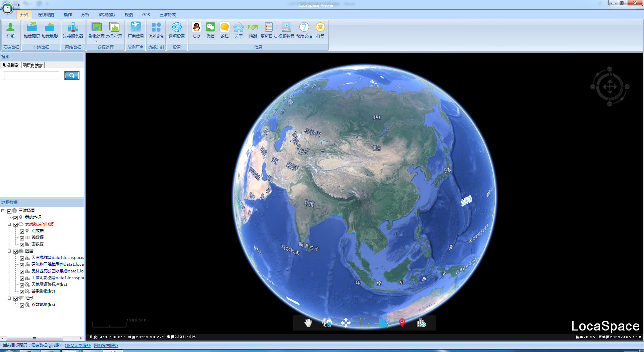Image resolution: width=644 pixels, height=352 pixels.
Task: Select the 建筑物三维模型 layer row
Action: tap(57, 264)
